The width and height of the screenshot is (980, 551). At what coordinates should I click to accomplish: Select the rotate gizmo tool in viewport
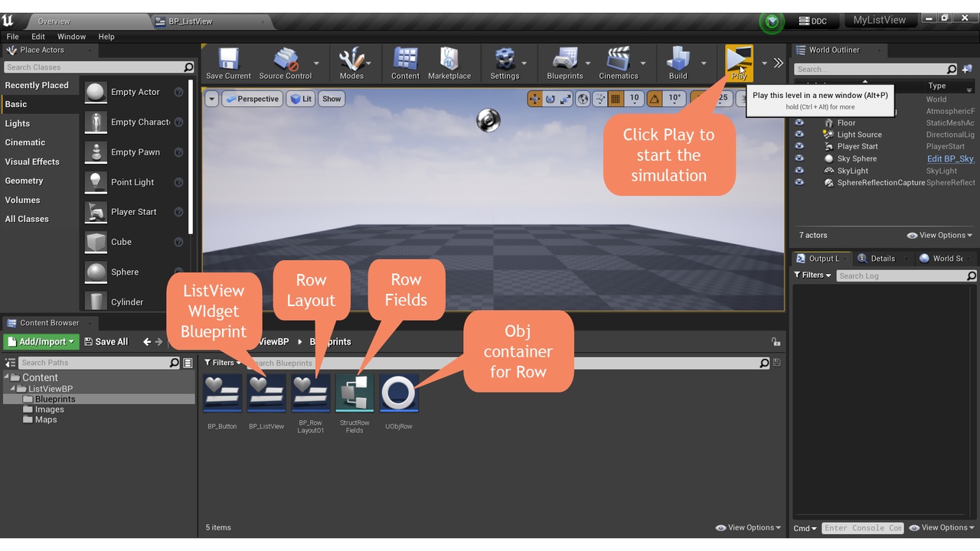coord(550,99)
